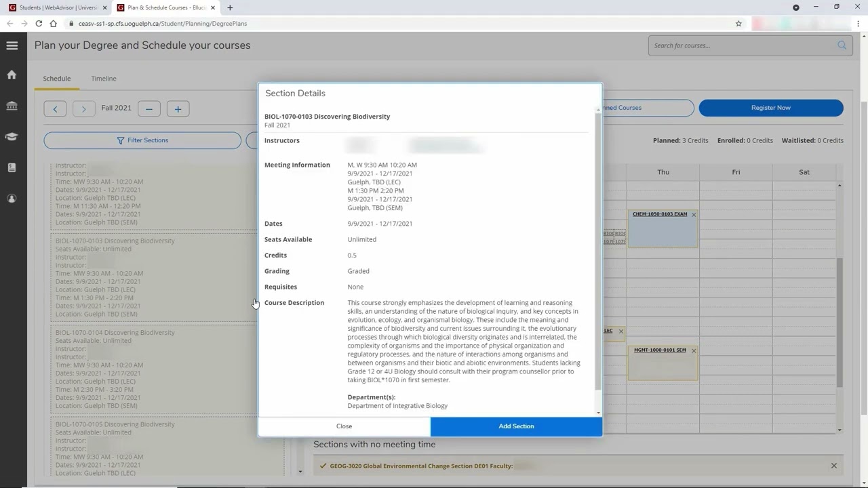
Task: Dismiss GEOG-3020 no meeting time section
Action: (833, 466)
